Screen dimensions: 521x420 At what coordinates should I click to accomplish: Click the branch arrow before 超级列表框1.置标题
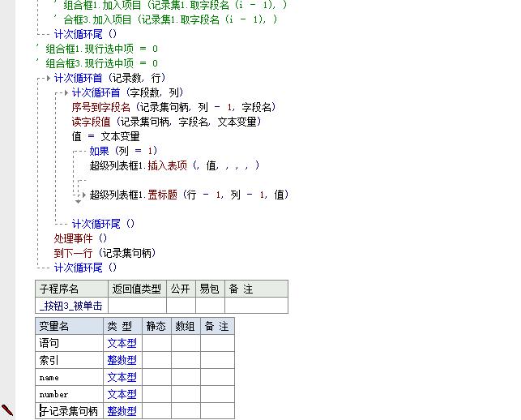[x=84, y=195]
